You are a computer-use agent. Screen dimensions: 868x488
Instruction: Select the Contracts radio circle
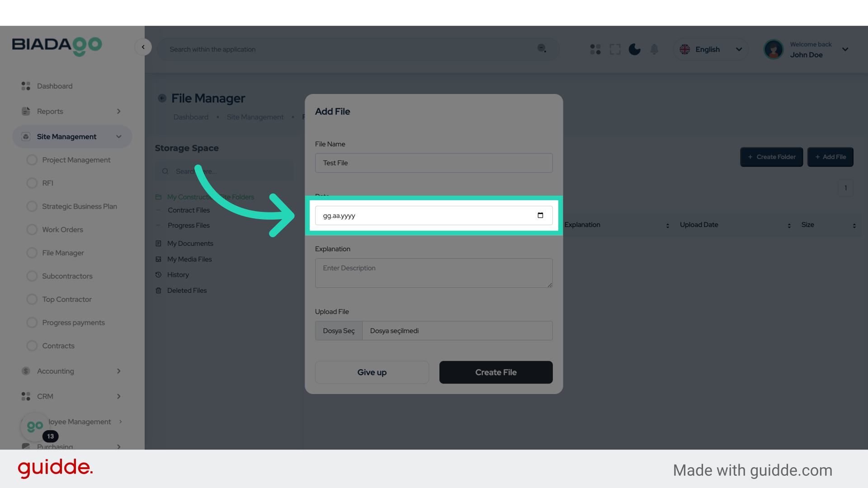pos(32,346)
